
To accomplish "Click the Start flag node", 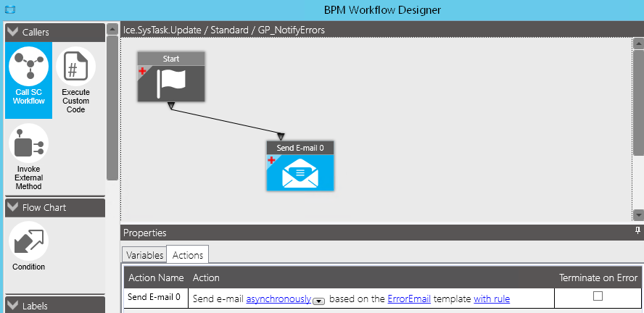I will tap(171, 77).
